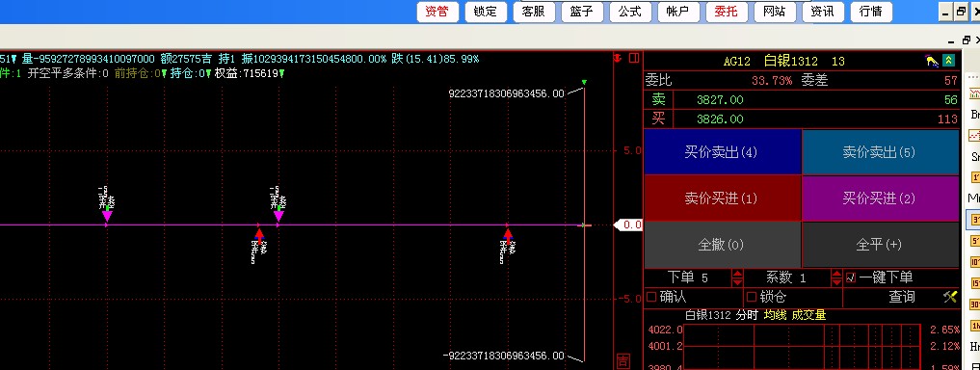The image size is (980, 370).
Task: Open the 篮子 menu button
Action: pos(582,12)
